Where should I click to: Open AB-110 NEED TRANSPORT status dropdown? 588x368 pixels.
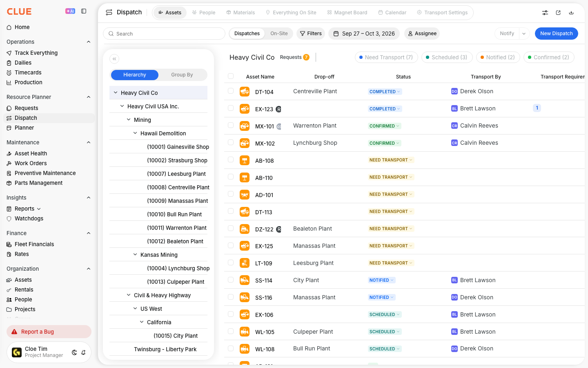[x=391, y=177]
